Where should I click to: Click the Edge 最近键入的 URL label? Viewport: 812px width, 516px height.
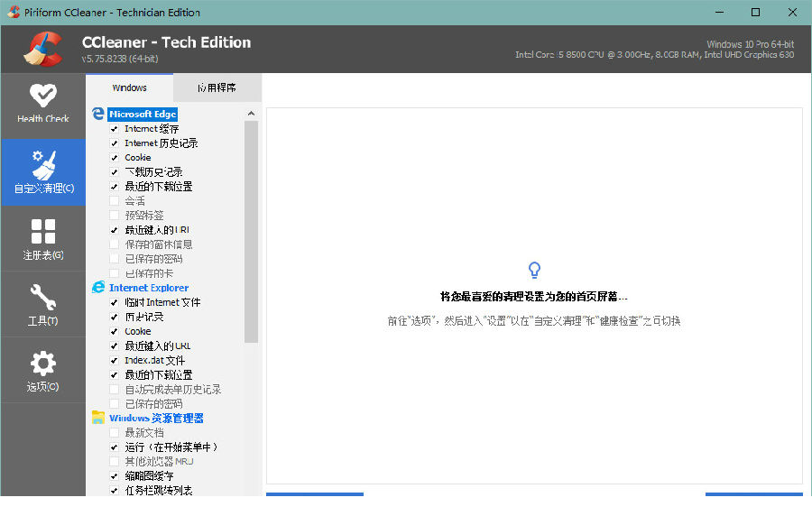tap(157, 230)
